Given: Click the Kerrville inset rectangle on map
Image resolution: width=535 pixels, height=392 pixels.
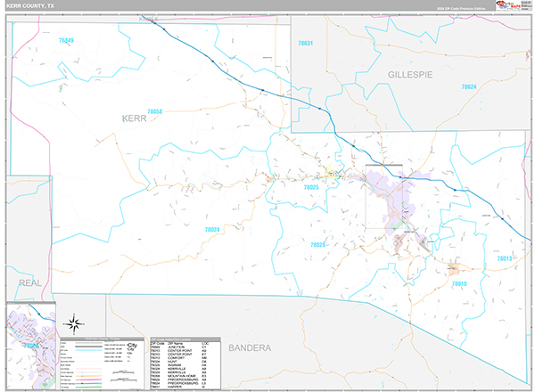Looking at the screenshot, I should coord(384,197).
